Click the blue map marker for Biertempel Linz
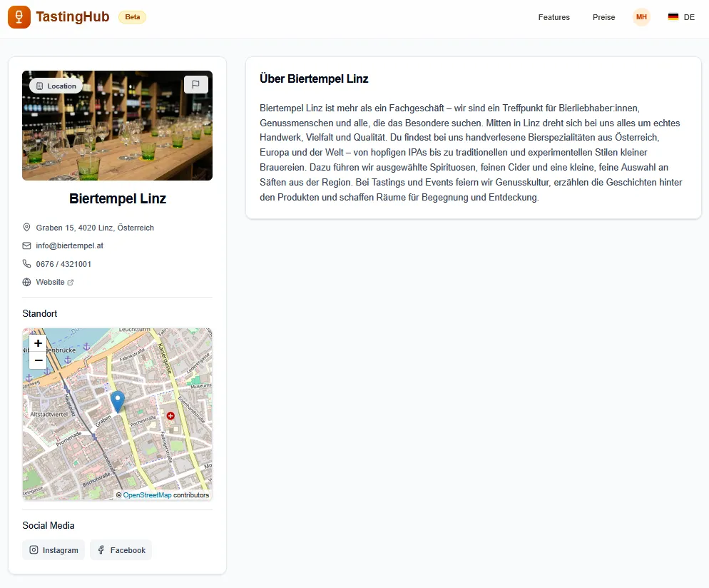 (x=117, y=401)
